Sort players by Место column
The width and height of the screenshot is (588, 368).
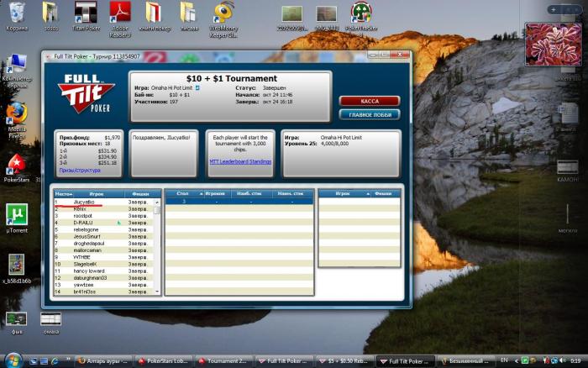tap(63, 194)
